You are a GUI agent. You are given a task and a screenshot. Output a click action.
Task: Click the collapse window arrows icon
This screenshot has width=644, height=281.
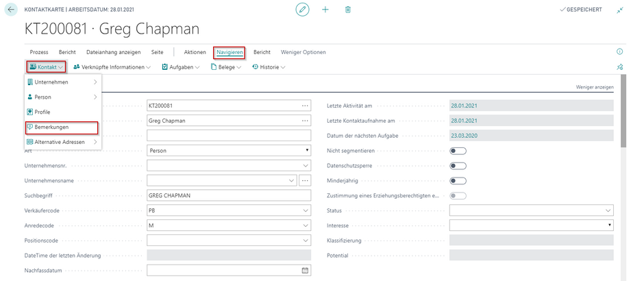point(620,10)
